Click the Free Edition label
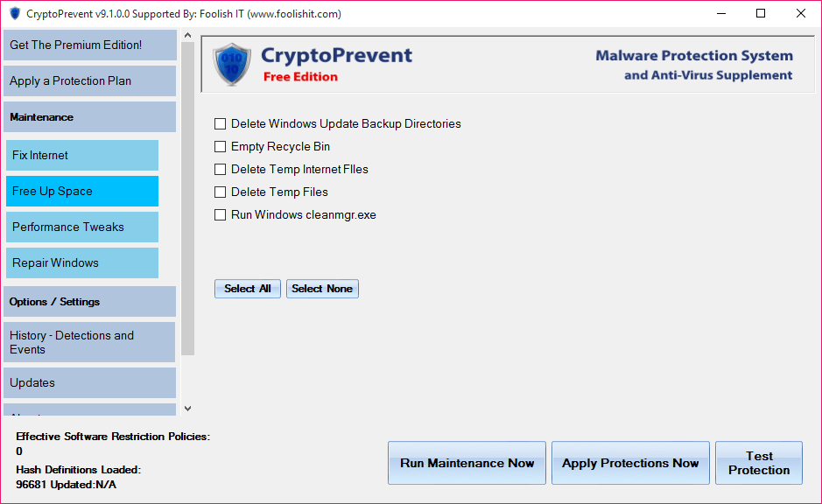 pos(300,77)
